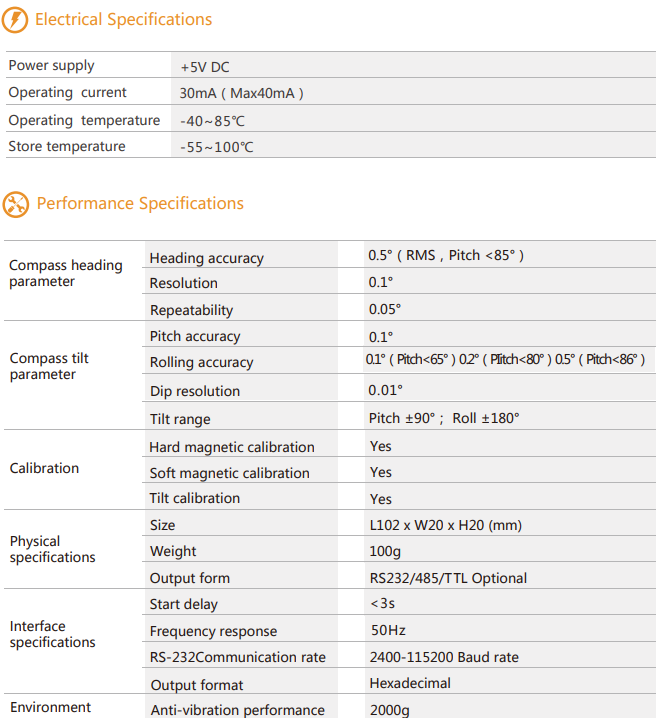
Task: Select the 'Electrical Specifications' heading
Action: pyautogui.click(x=124, y=20)
